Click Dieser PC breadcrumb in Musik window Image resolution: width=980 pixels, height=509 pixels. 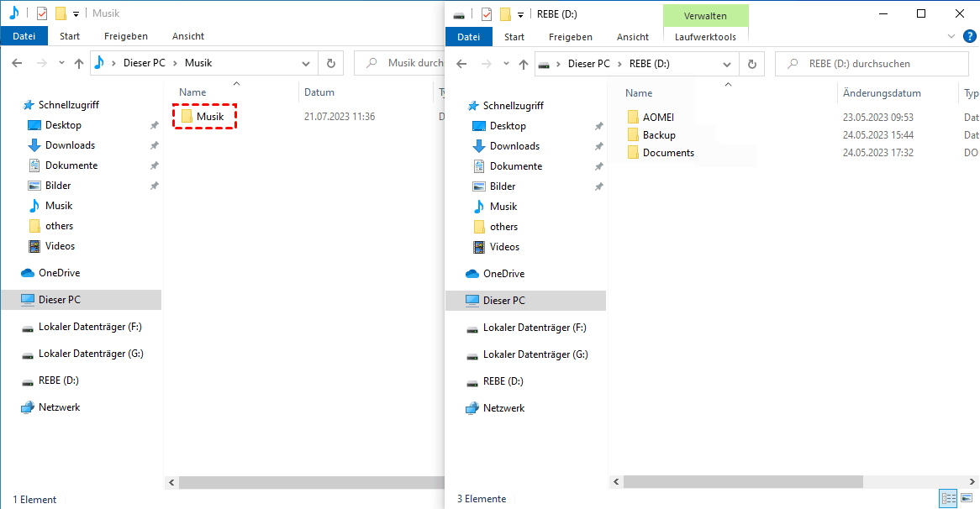[145, 63]
